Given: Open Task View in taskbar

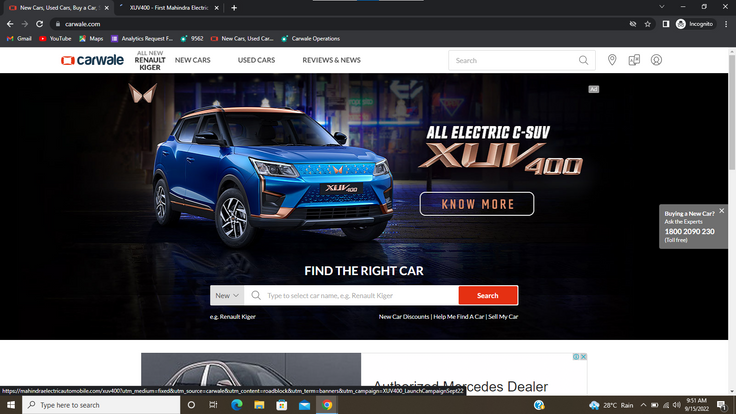Looking at the screenshot, I should point(213,405).
